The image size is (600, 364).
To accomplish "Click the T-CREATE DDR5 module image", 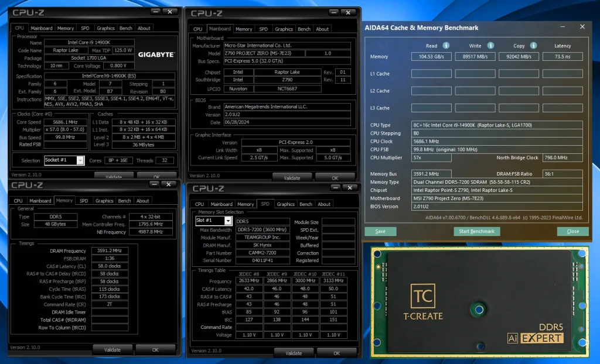I will point(480,302).
